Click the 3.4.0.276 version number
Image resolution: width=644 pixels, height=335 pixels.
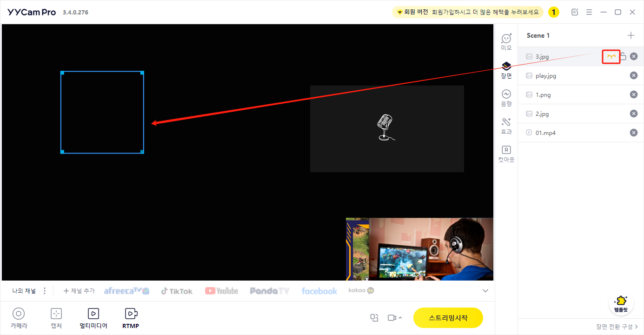click(x=75, y=12)
